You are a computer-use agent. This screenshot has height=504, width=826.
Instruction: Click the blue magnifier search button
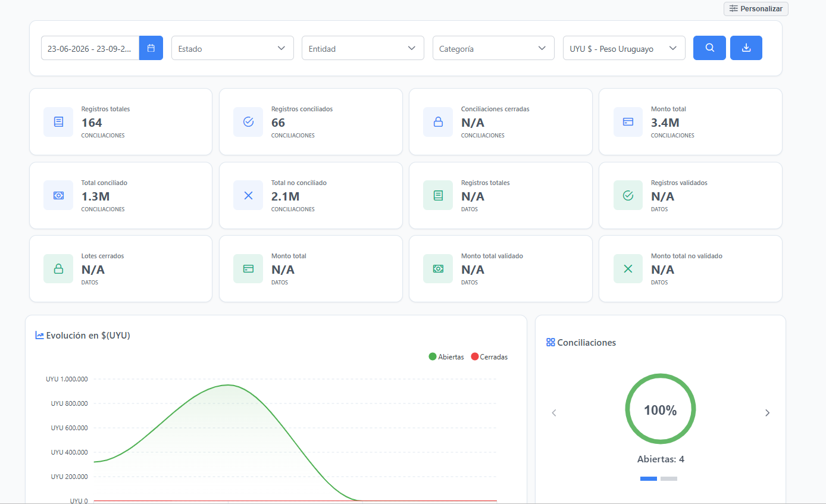(709, 48)
